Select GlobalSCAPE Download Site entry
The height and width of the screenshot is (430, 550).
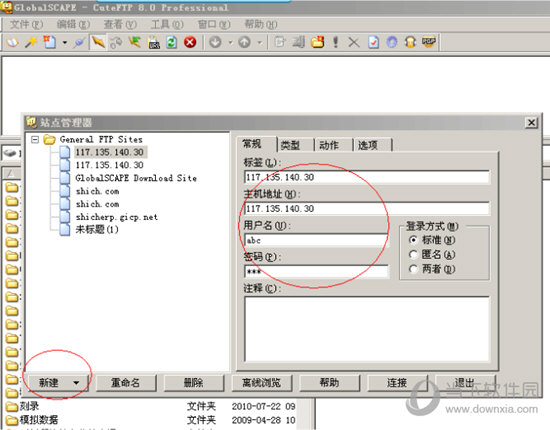pos(136,178)
